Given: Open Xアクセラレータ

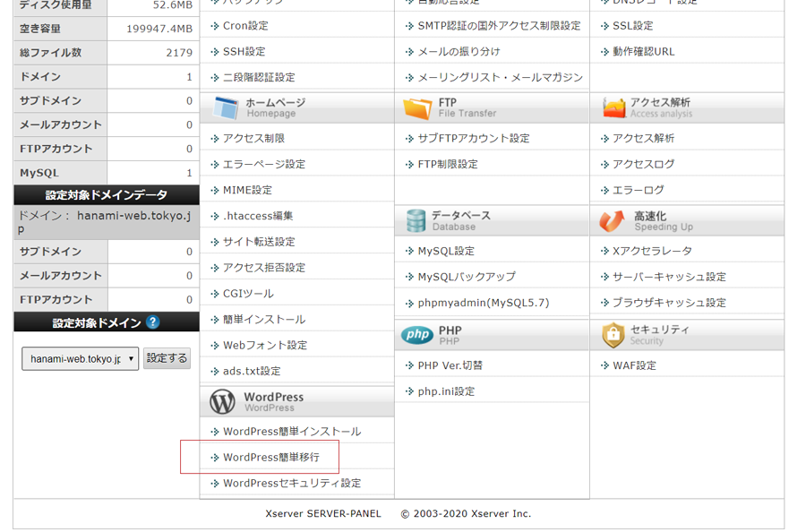Looking at the screenshot, I should (652, 251).
